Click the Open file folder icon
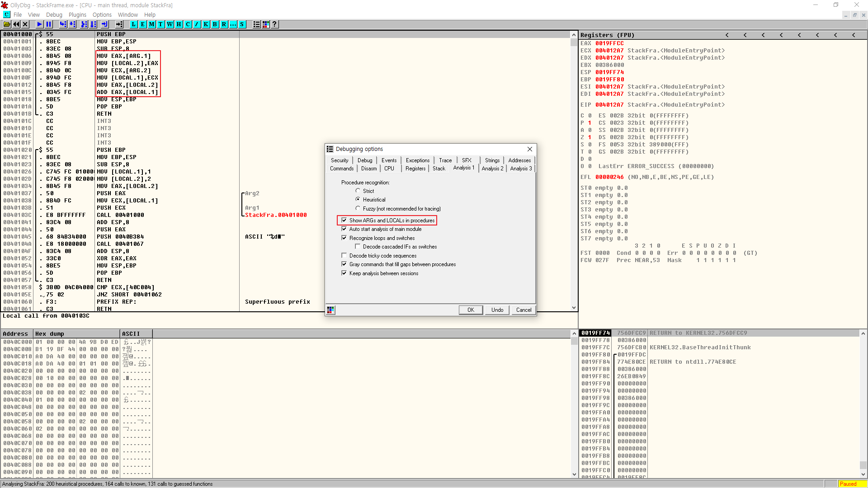868x488 pixels. [x=7, y=24]
